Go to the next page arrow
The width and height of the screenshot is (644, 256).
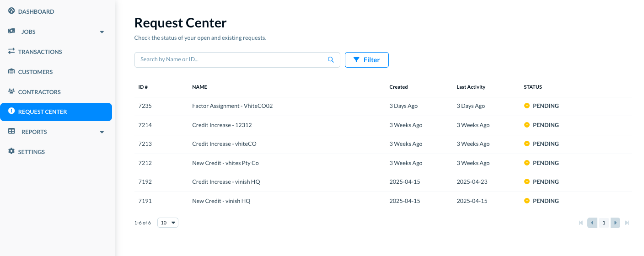[x=616, y=223]
